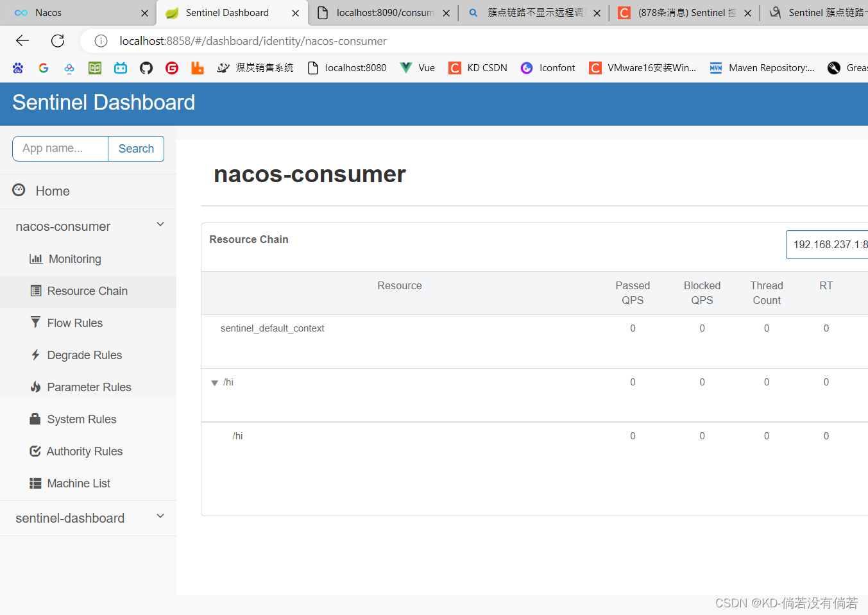View site information icon in address bar

[101, 41]
